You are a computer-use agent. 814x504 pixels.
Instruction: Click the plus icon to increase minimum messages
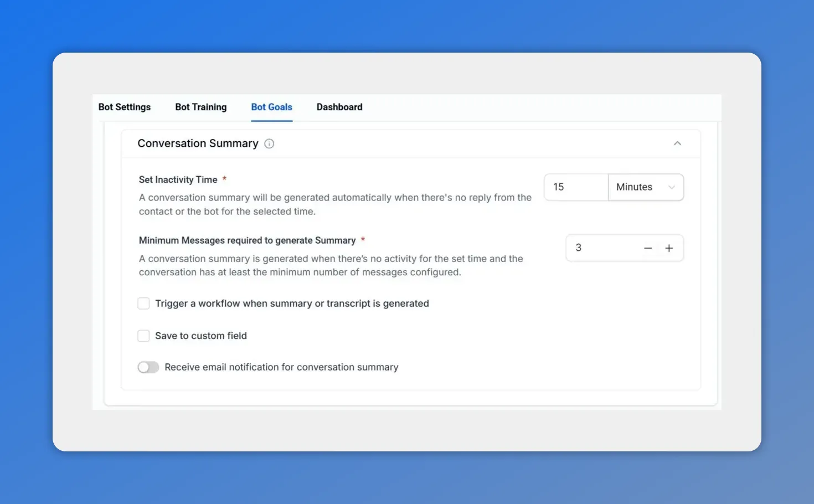pos(669,248)
